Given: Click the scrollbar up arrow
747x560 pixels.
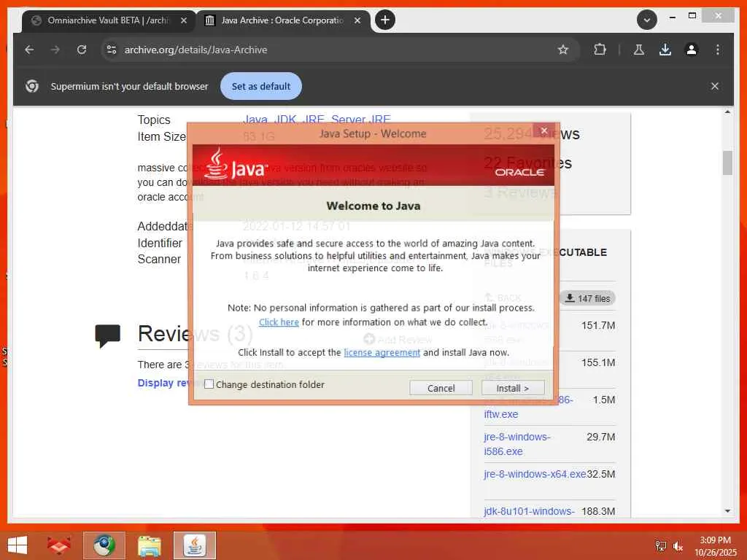Looking at the screenshot, I should [x=727, y=112].
